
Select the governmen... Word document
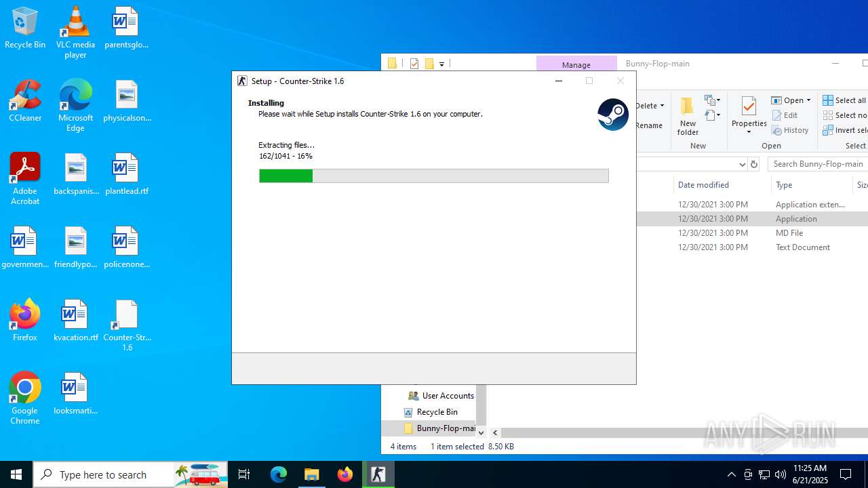click(x=25, y=248)
